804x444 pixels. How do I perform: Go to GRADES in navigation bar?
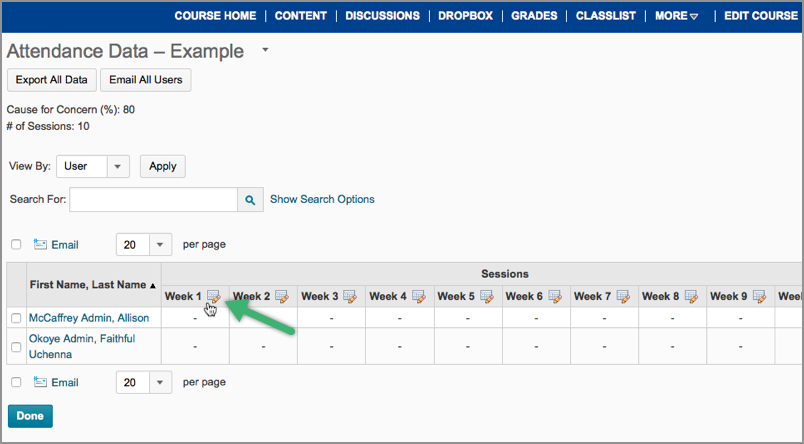click(534, 16)
